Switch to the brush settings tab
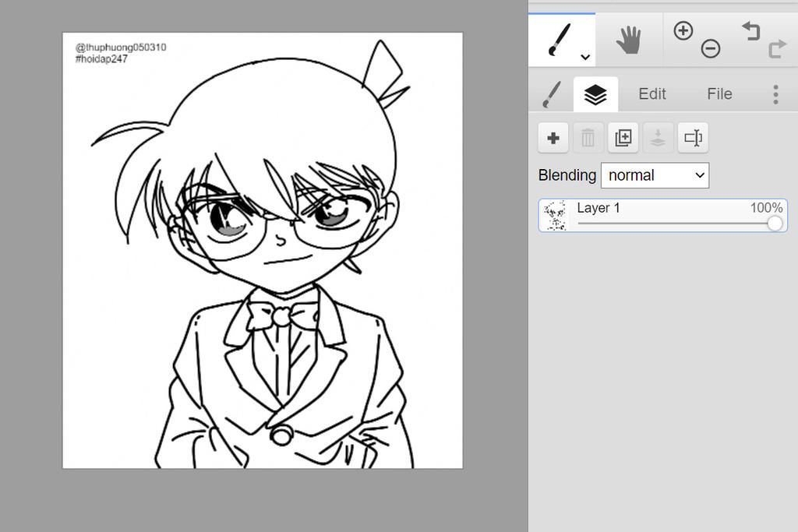Image resolution: width=798 pixels, height=532 pixels. pos(551,94)
